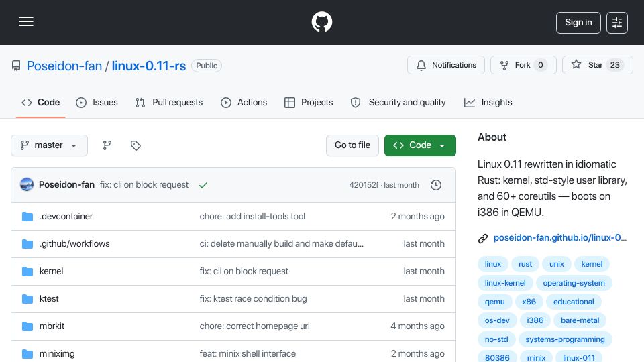Click folder icon beside mbrkit
Image resolution: width=644 pixels, height=362 pixels.
28,326
